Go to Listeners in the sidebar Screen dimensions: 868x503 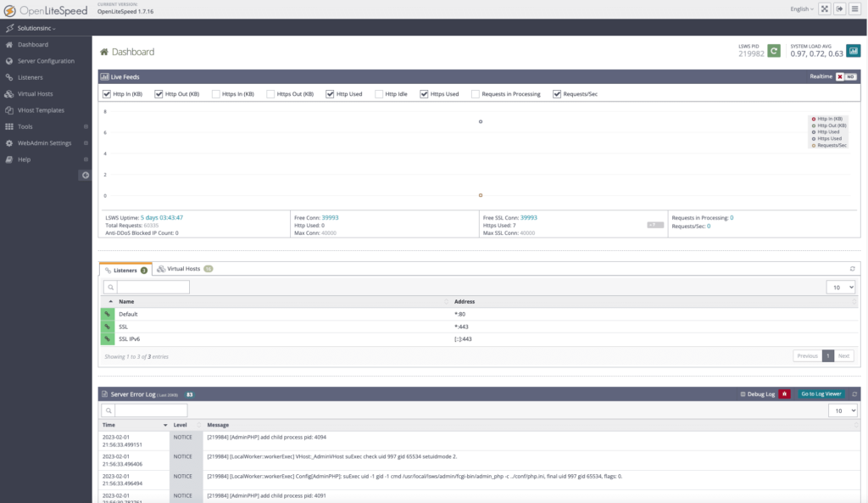[x=30, y=77]
